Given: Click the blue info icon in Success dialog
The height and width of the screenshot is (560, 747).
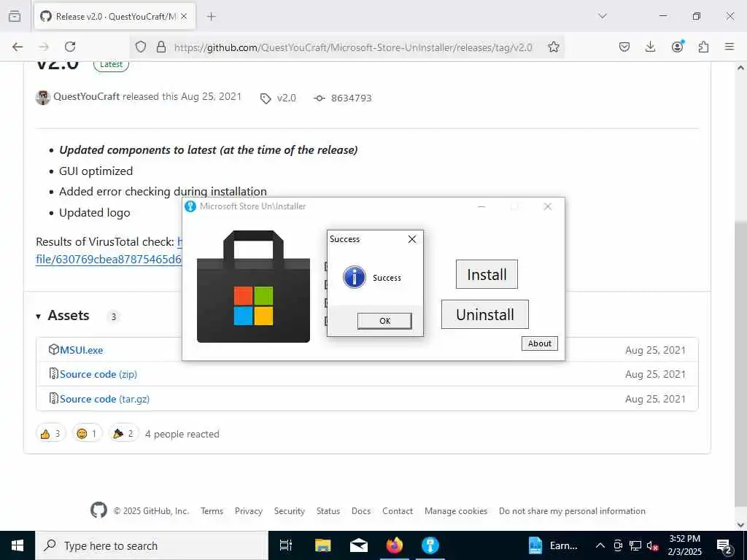Looking at the screenshot, I should 355,277.
